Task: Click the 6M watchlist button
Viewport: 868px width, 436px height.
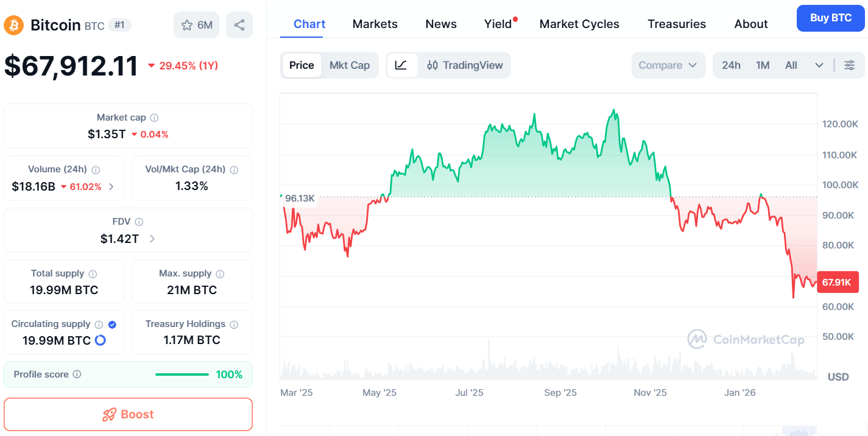Action: click(196, 25)
